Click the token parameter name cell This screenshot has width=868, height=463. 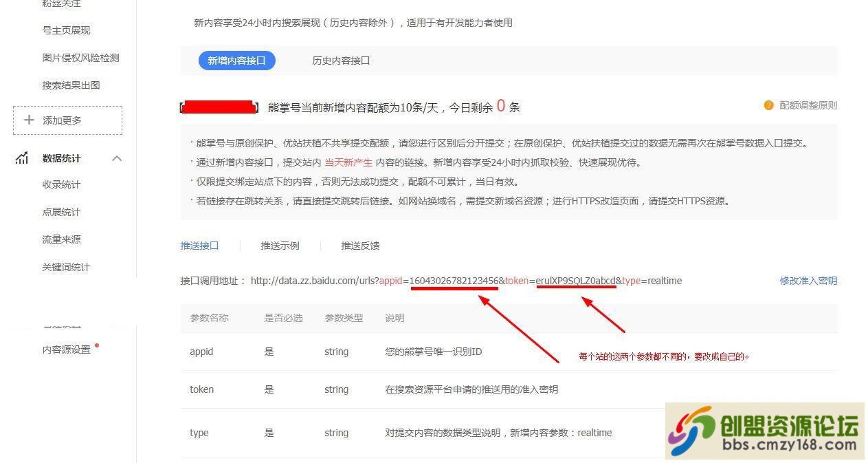point(201,389)
